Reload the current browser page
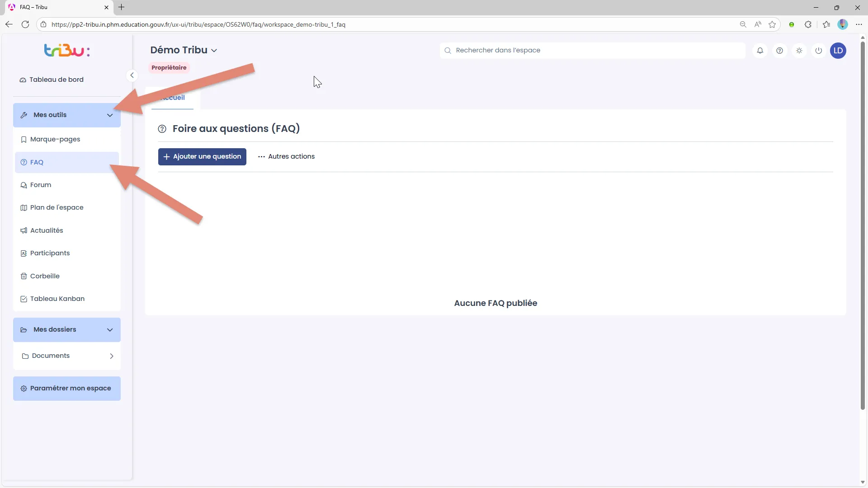868x488 pixels. tap(25, 24)
